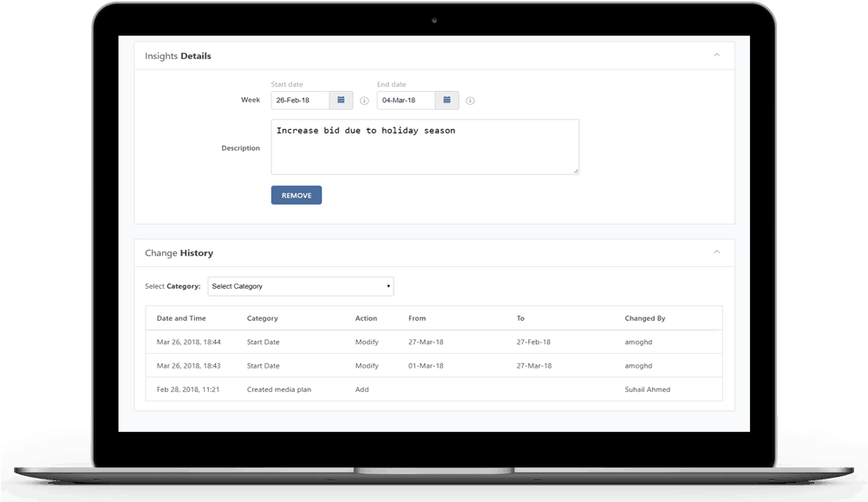Click the Created media plan cell

pyautogui.click(x=279, y=389)
